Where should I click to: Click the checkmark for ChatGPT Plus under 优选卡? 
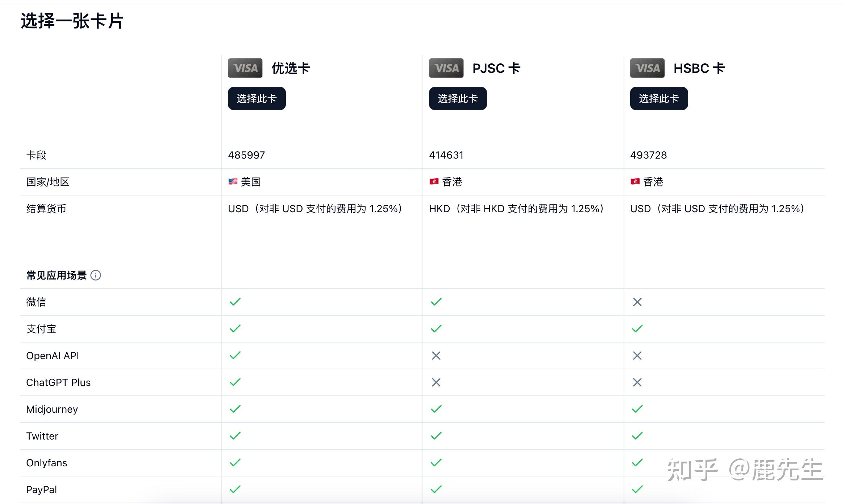(235, 382)
